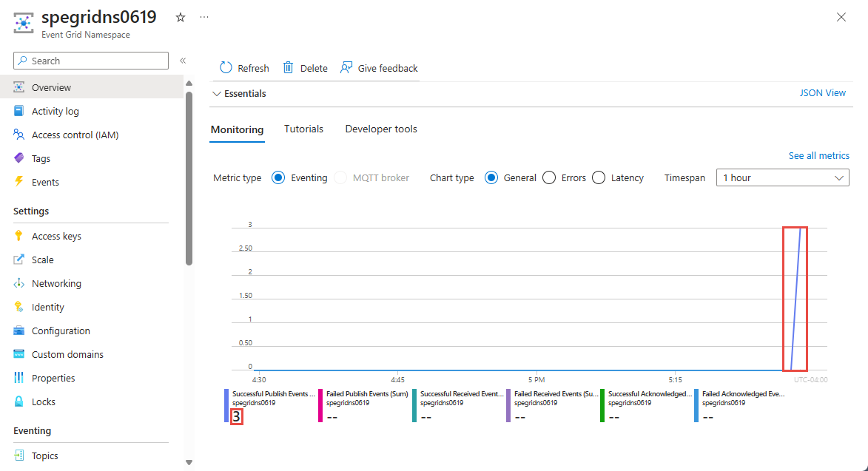Click the Configuration toolbox icon
Viewport: 868px width, 471px height.
[x=18, y=331]
